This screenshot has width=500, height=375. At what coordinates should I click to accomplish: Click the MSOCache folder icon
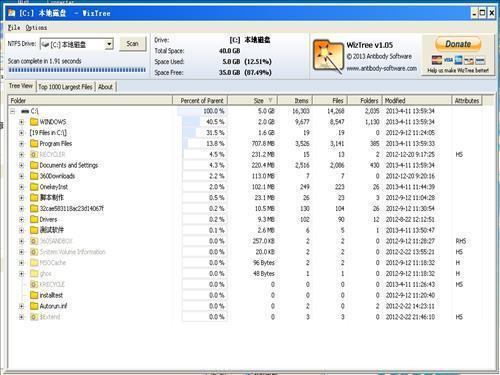(34, 263)
